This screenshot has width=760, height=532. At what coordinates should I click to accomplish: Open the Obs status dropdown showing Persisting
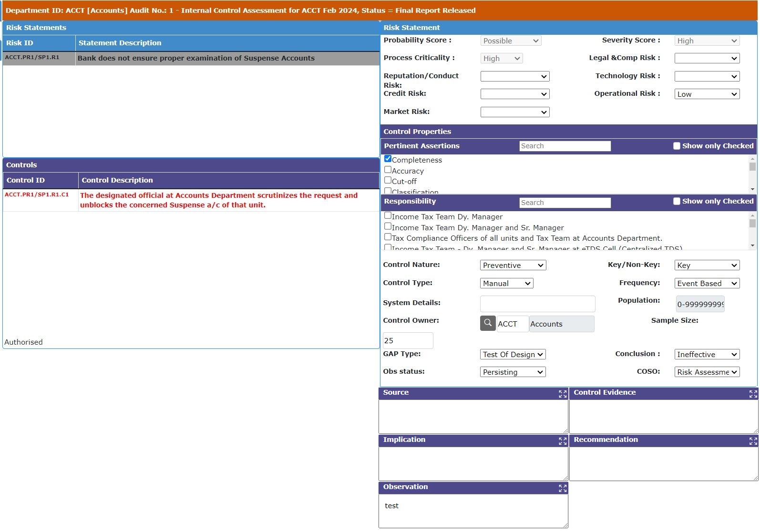(513, 372)
